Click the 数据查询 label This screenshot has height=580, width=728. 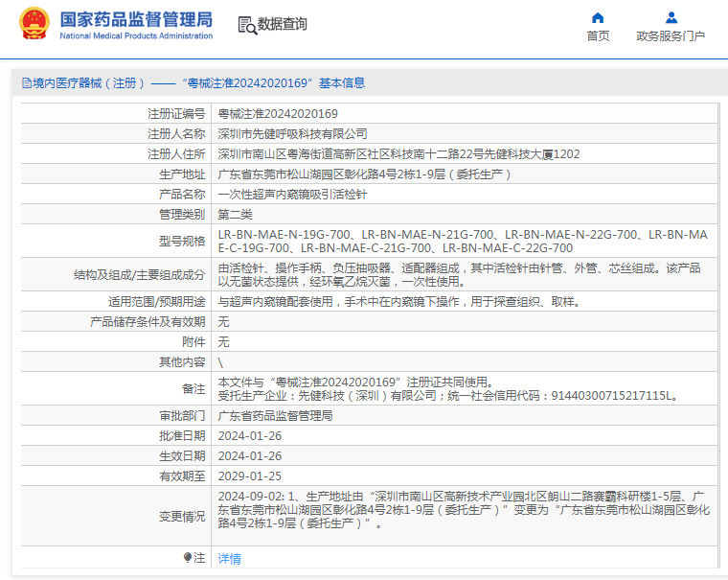(283, 24)
